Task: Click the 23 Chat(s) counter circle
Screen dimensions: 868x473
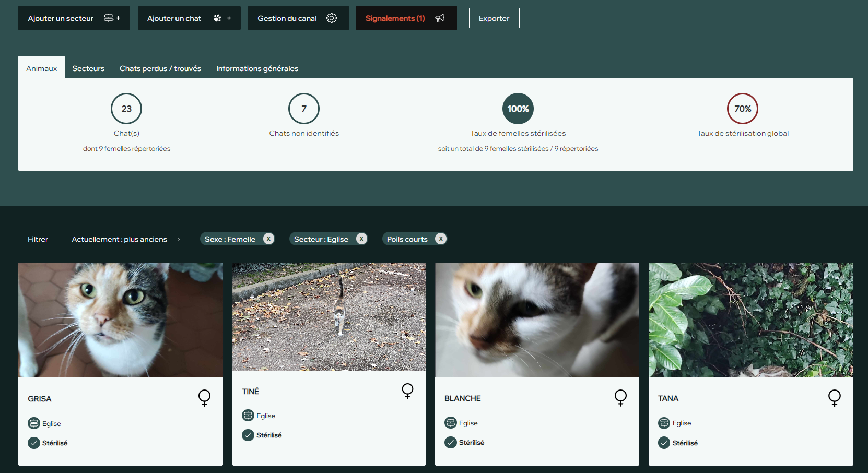Action: 126,109
